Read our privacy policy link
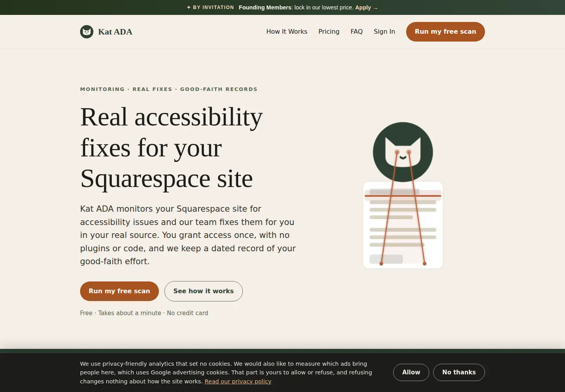Image resolution: width=565 pixels, height=392 pixels. (x=238, y=381)
